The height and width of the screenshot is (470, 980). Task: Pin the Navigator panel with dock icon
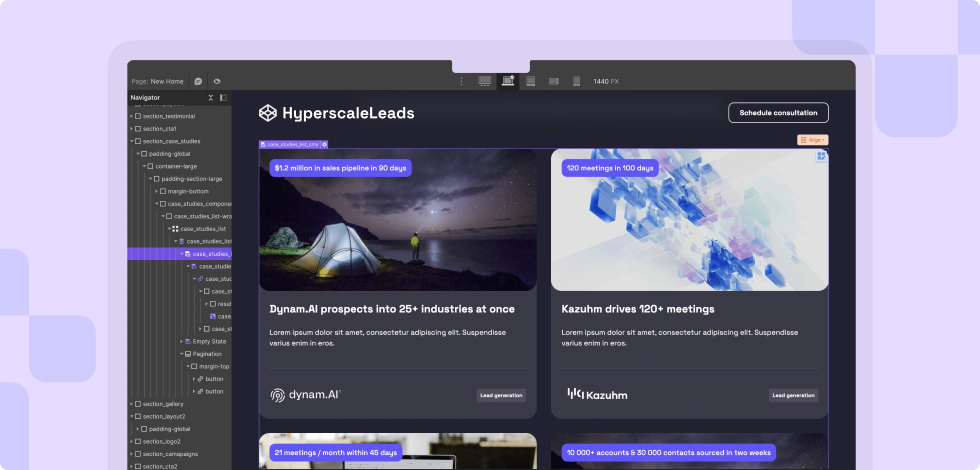click(x=223, y=97)
